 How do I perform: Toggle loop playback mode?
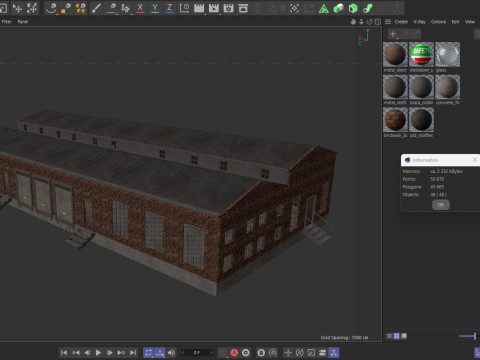149,352
